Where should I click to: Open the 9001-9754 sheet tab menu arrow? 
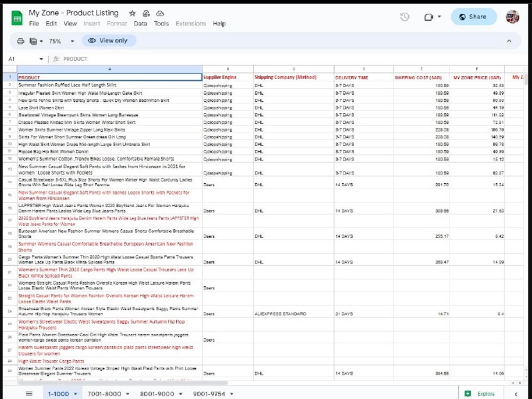tap(232, 394)
